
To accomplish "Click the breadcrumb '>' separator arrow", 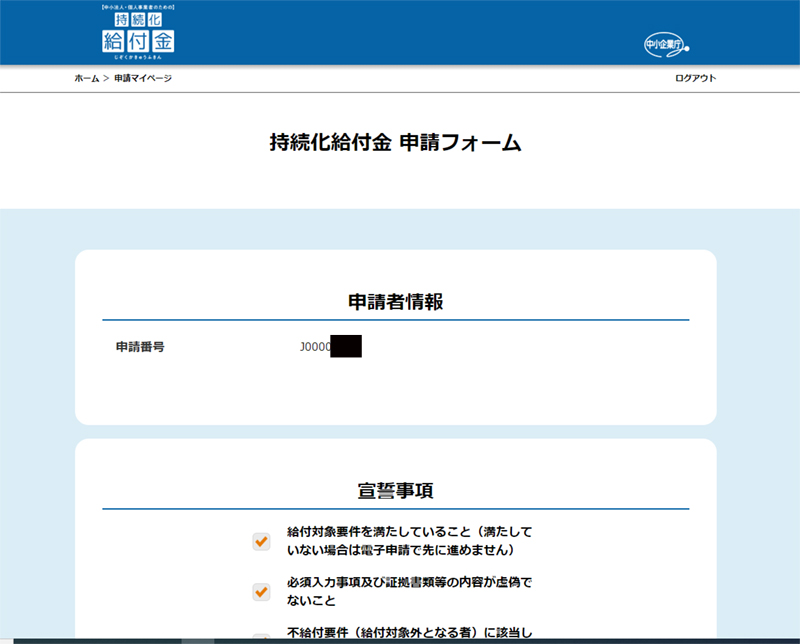I will tap(105, 78).
